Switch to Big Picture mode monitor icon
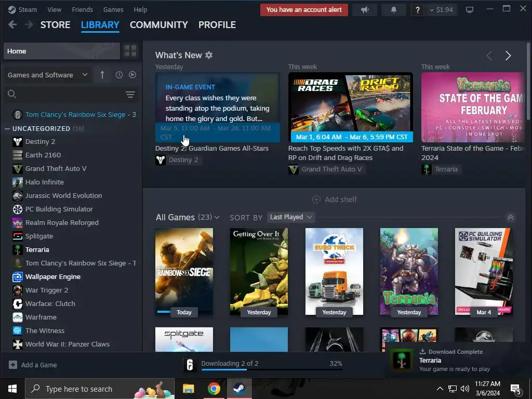 click(470, 10)
